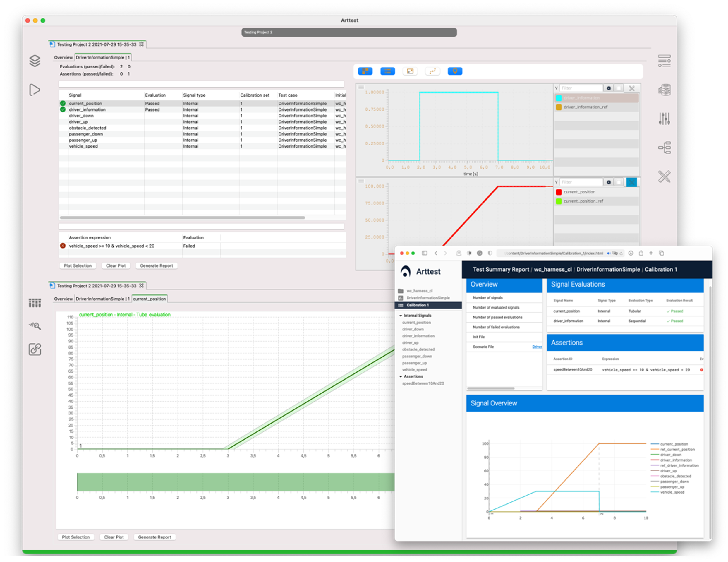Click Generate Report below the tube evaluation chart
728x562 pixels.
point(154,537)
